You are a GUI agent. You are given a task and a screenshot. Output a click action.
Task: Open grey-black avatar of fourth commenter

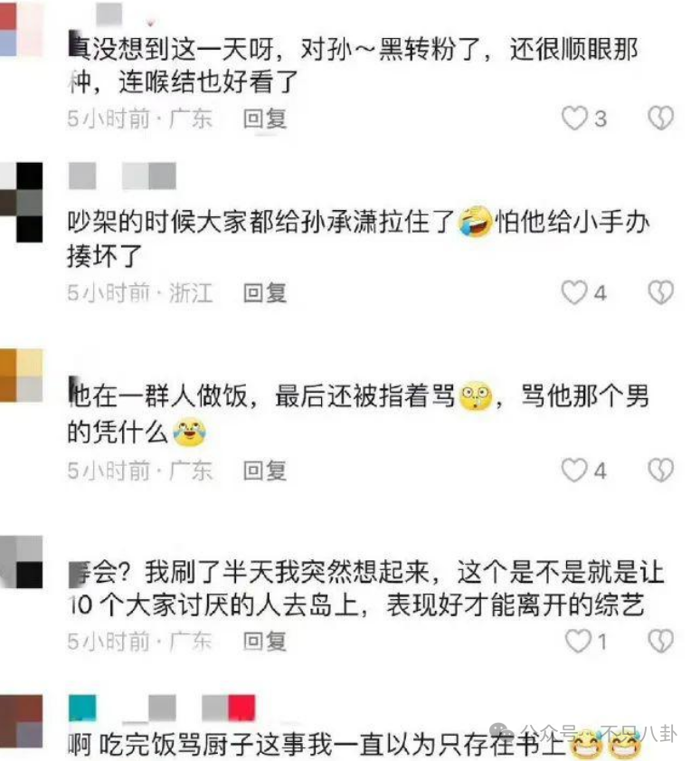point(22,562)
